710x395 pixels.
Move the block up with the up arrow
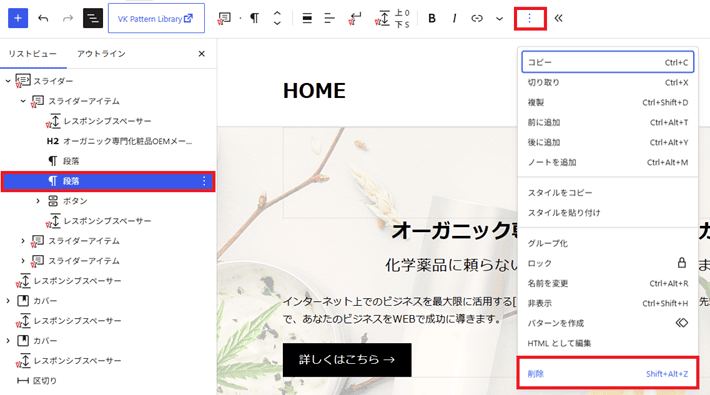[277, 14]
